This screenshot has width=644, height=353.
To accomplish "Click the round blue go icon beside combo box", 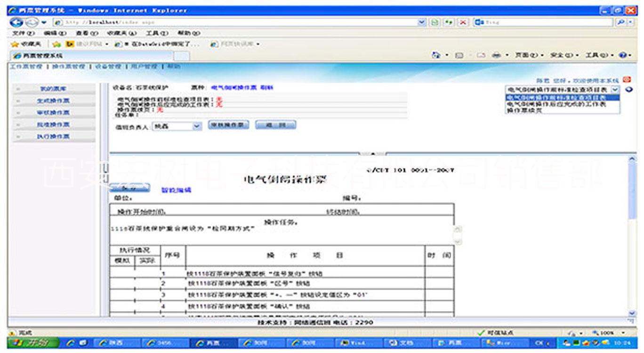I will (x=628, y=89).
